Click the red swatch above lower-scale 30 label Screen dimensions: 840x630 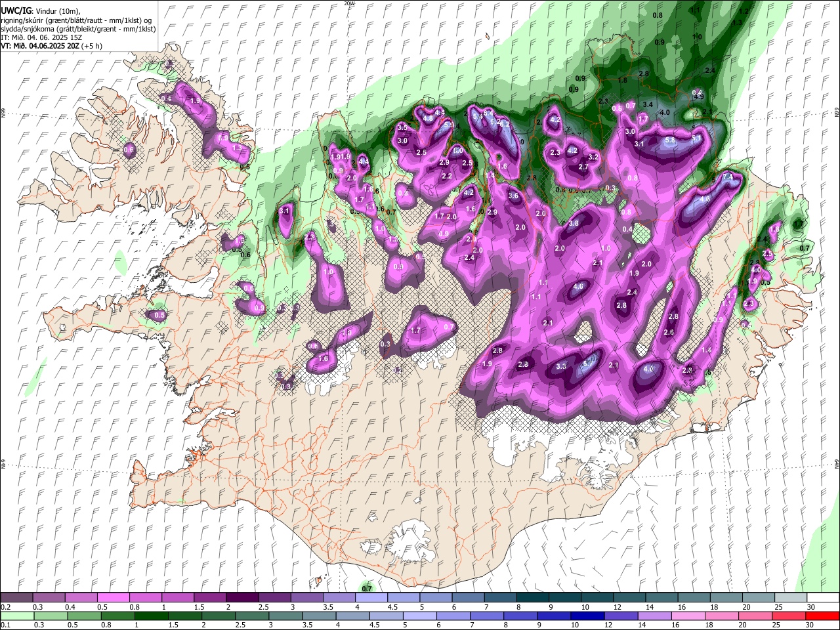[823, 616]
